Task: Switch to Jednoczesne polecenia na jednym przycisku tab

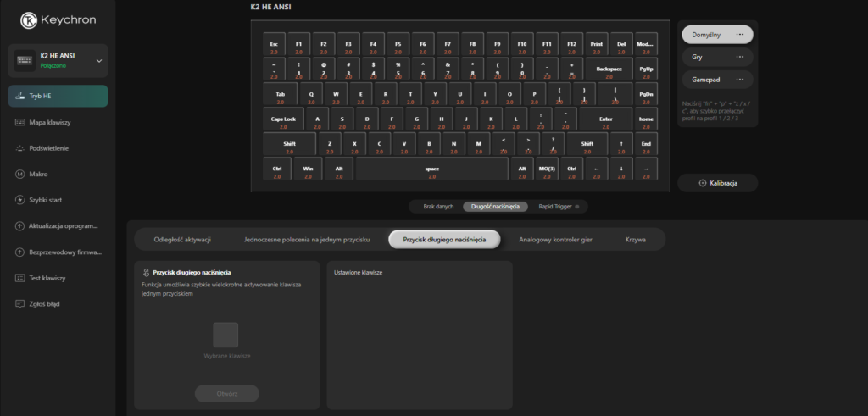Action: pos(307,240)
